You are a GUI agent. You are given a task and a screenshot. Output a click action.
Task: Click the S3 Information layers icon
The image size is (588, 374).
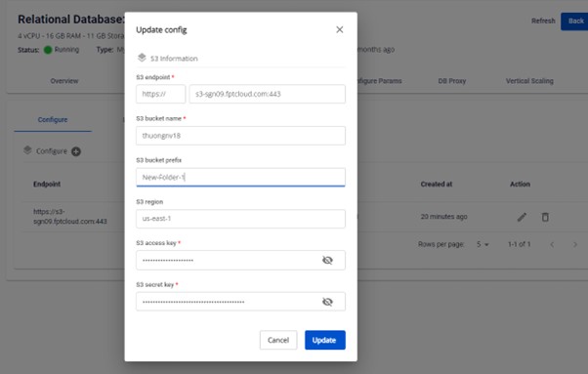142,58
